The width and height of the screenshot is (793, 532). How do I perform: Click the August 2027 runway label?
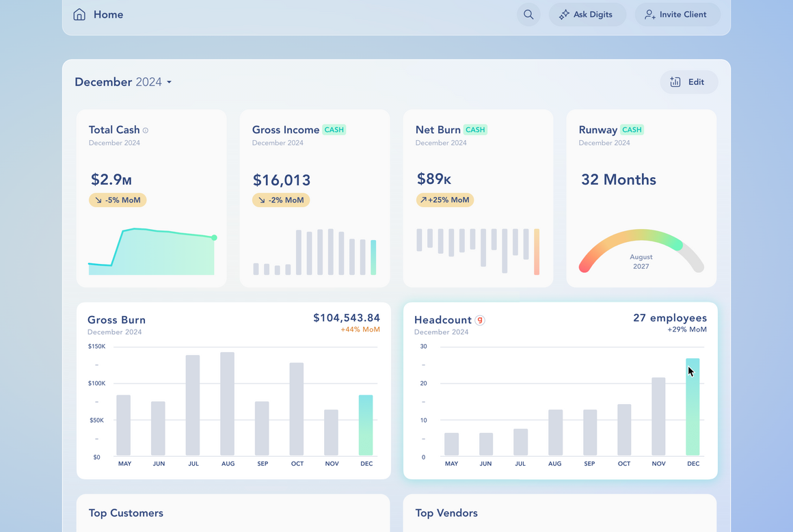(x=641, y=262)
